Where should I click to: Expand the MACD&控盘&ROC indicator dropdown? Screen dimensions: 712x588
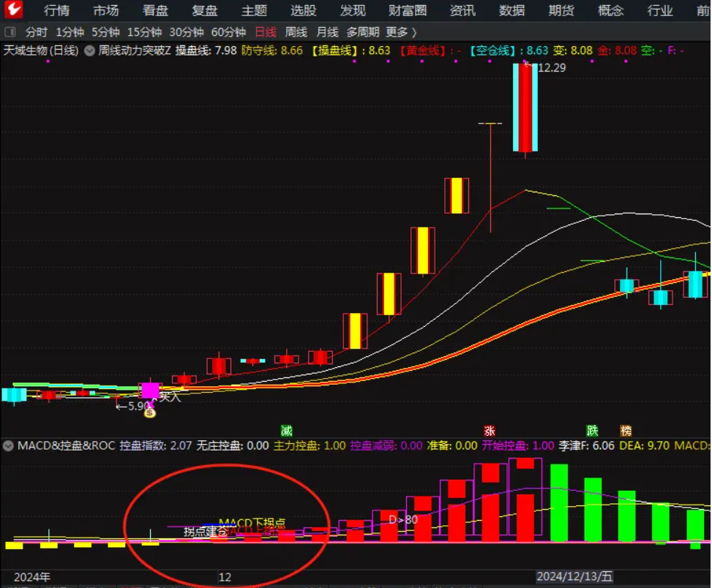[x=10, y=445]
